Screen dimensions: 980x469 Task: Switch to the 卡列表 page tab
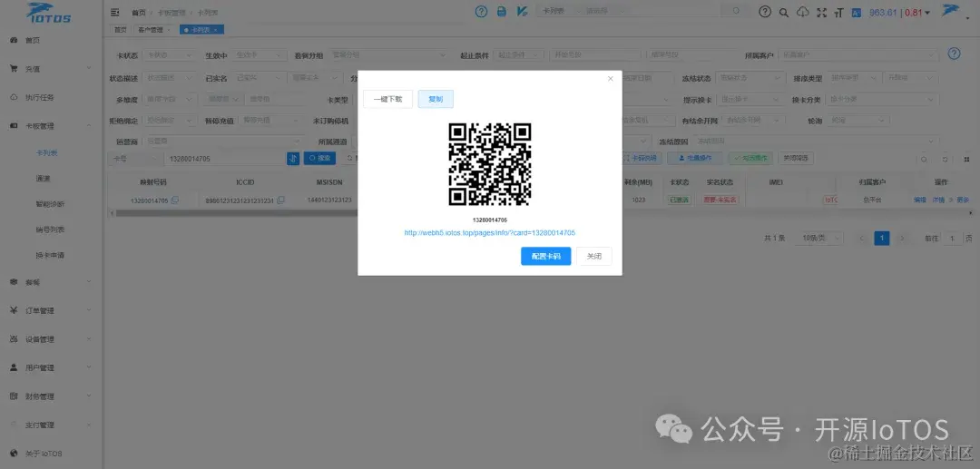201,29
